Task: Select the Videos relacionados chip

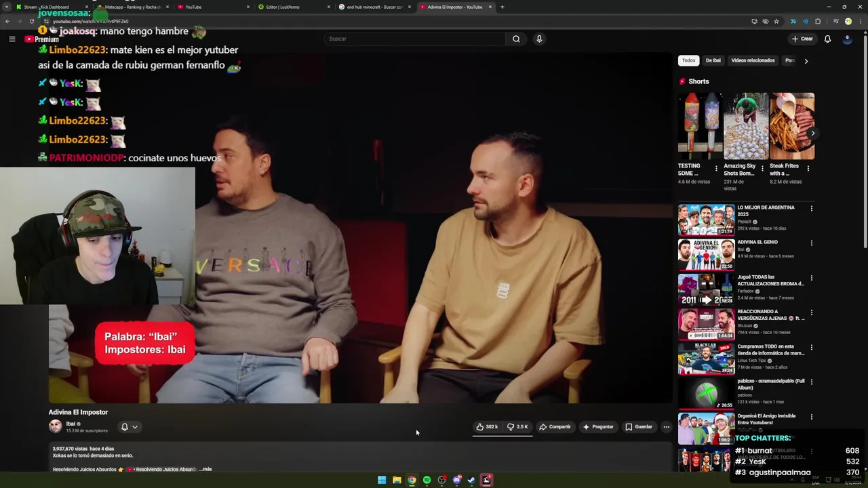Action: [x=753, y=60]
